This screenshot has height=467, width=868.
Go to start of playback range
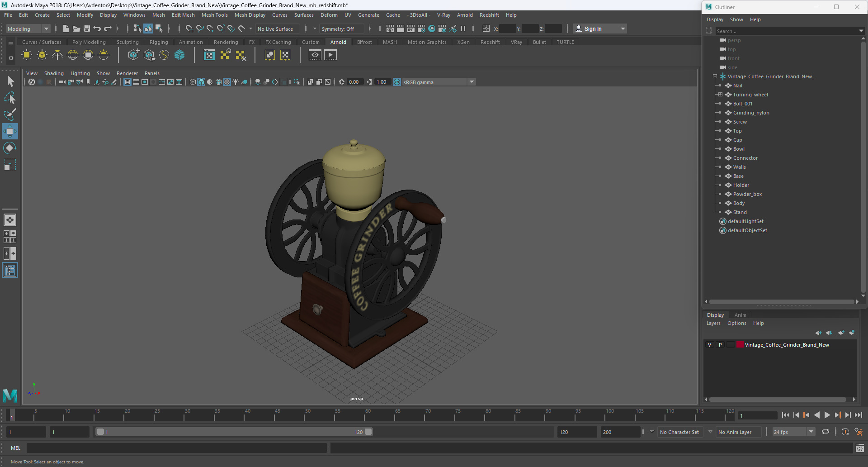click(785, 415)
